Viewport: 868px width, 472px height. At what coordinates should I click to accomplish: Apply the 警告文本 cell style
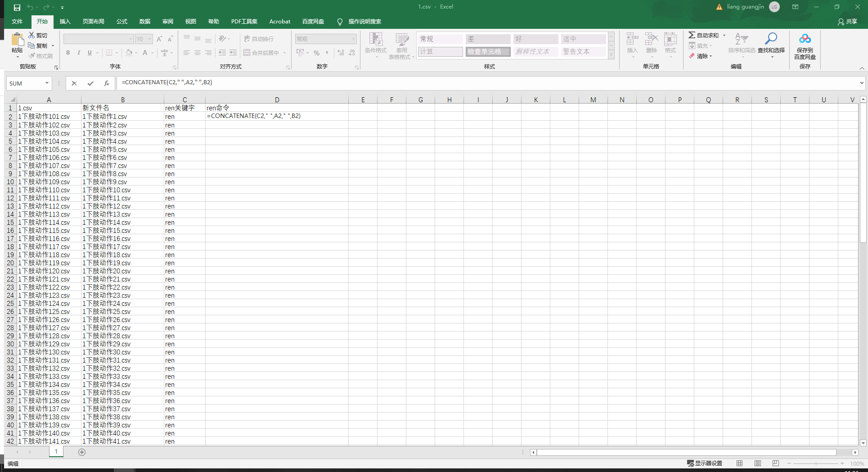click(x=583, y=52)
